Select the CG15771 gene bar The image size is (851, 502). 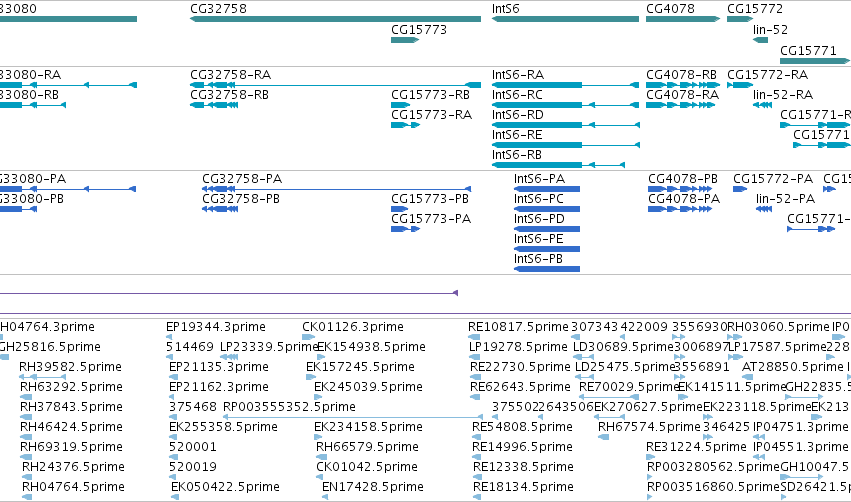(x=815, y=61)
